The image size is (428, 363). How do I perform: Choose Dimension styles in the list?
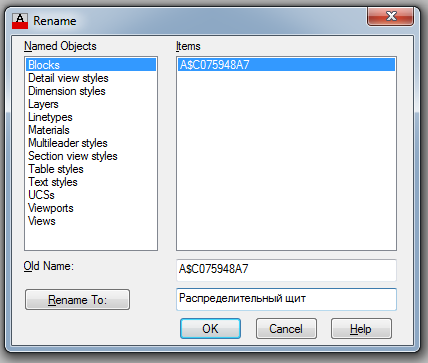pyautogui.click(x=67, y=91)
